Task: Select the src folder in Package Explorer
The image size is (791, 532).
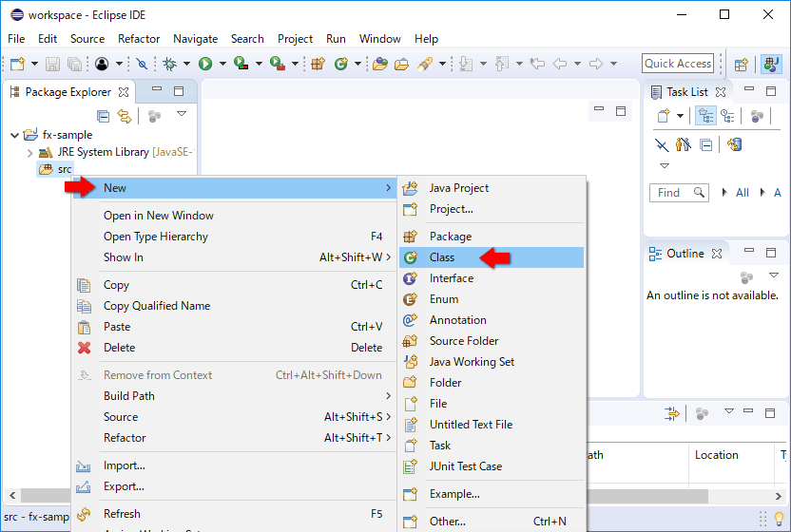Action: (55, 169)
